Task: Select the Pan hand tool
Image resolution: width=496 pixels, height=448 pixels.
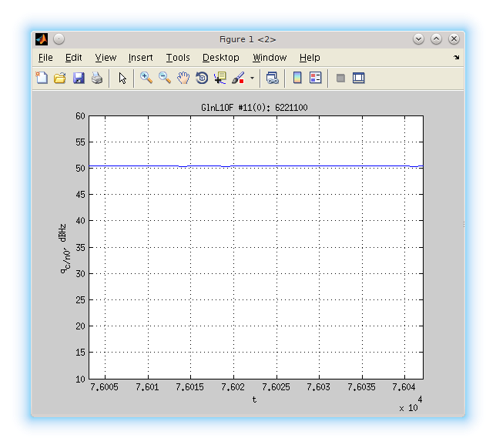Action: [x=183, y=78]
